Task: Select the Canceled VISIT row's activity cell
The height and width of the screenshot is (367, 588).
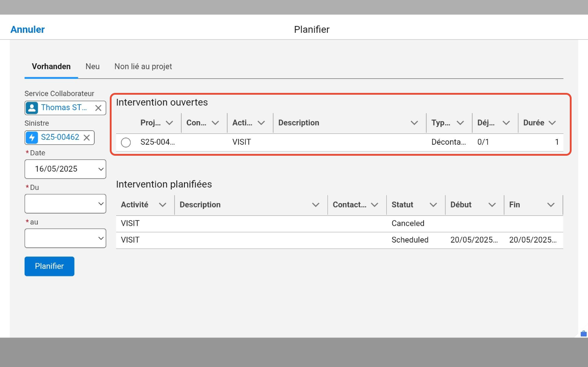Action: (x=130, y=224)
